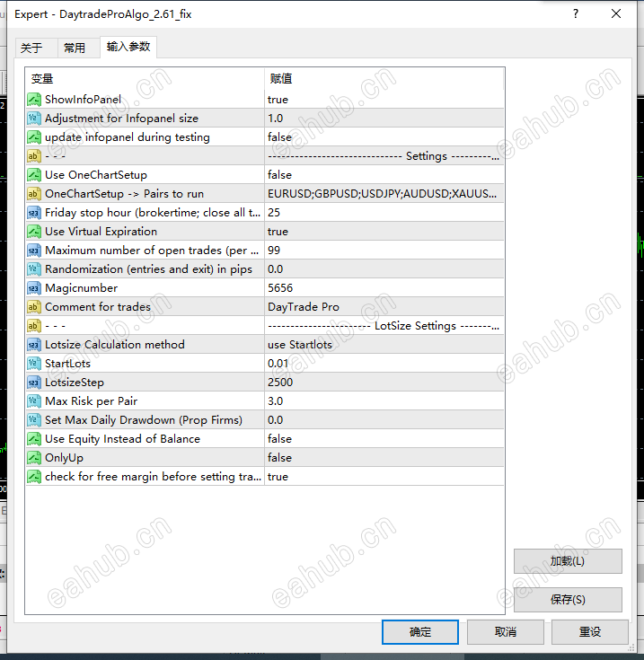
Task: Click the update infopanel during testing icon
Action: pyautogui.click(x=34, y=137)
